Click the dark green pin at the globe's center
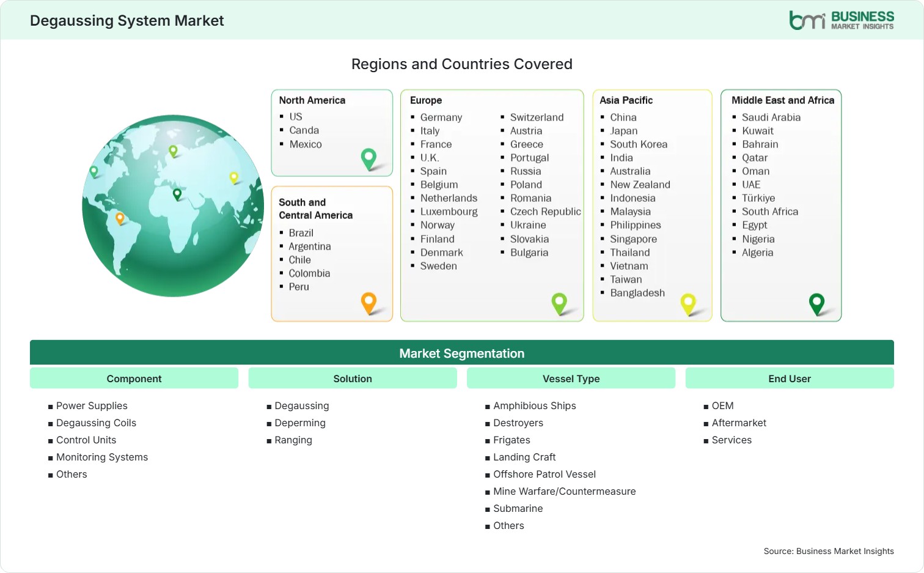The height and width of the screenshot is (573, 924). 177,194
